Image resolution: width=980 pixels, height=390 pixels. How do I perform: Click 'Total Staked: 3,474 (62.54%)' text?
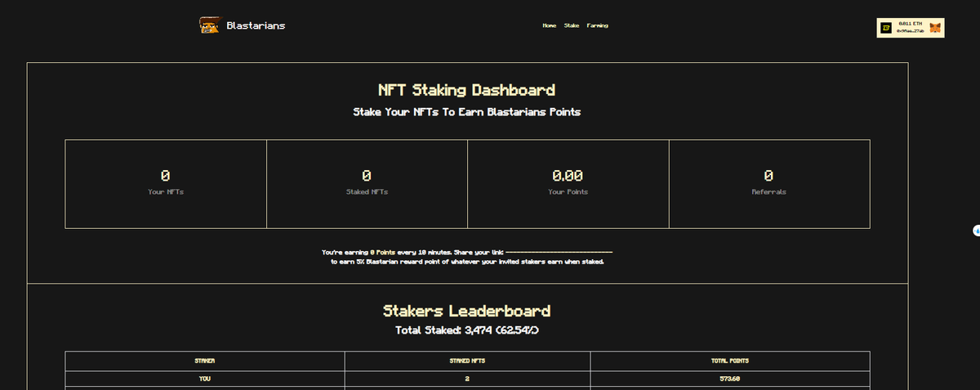(x=467, y=330)
